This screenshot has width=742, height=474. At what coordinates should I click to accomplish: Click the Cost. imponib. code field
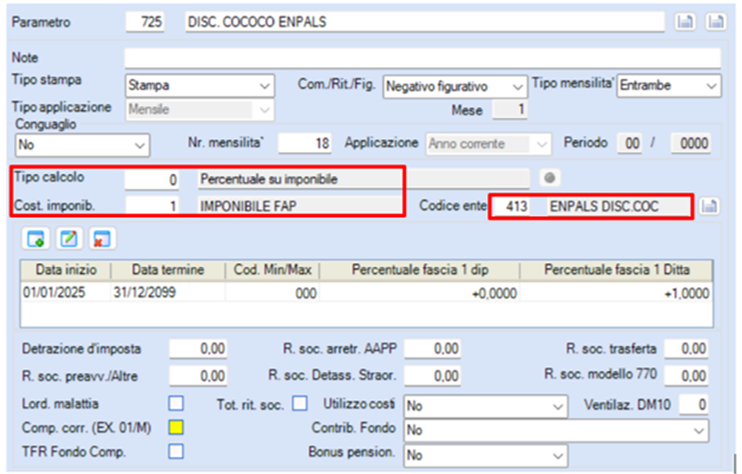pos(152,206)
